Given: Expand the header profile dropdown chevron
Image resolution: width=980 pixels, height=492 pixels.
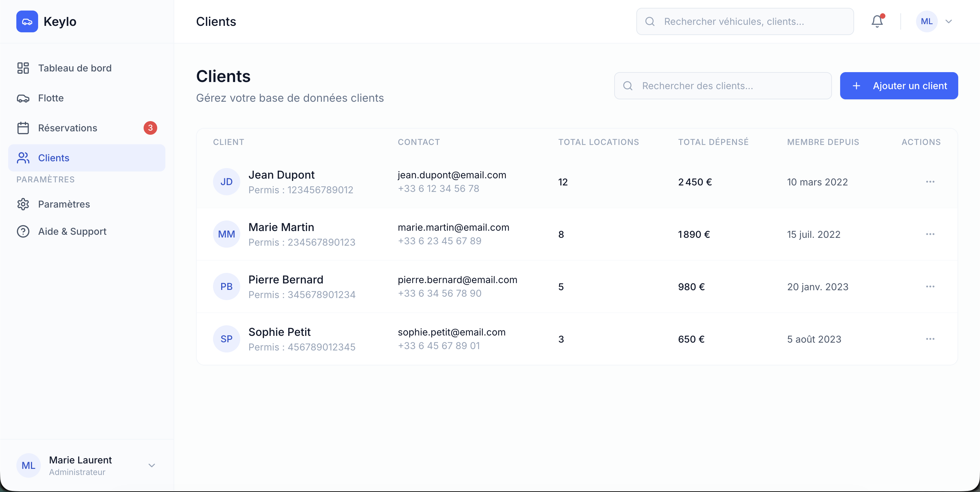Looking at the screenshot, I should [949, 22].
